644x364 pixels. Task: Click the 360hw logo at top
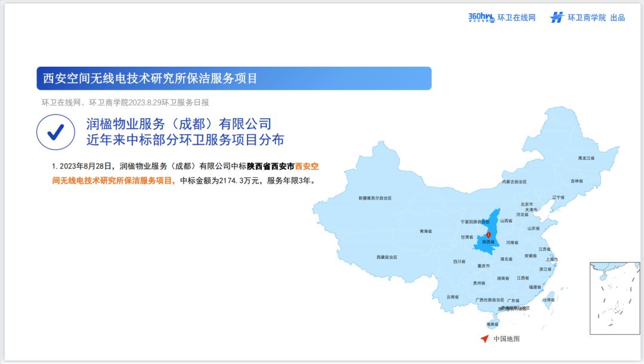coord(481,17)
